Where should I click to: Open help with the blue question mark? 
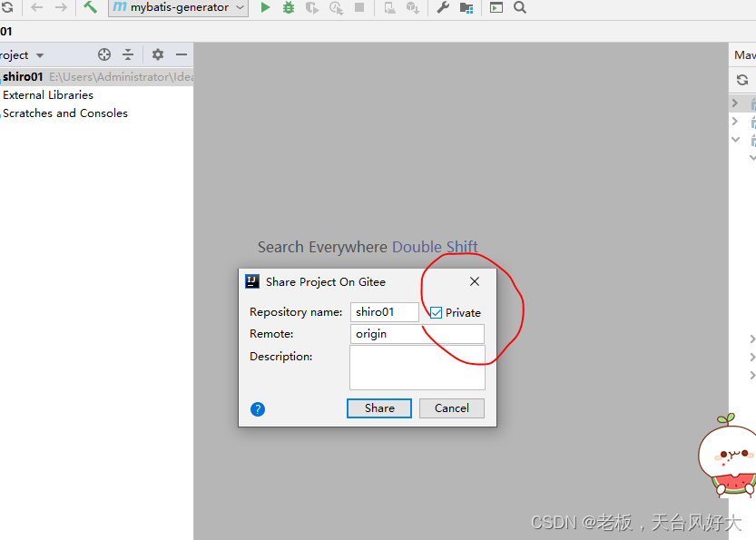click(x=258, y=409)
